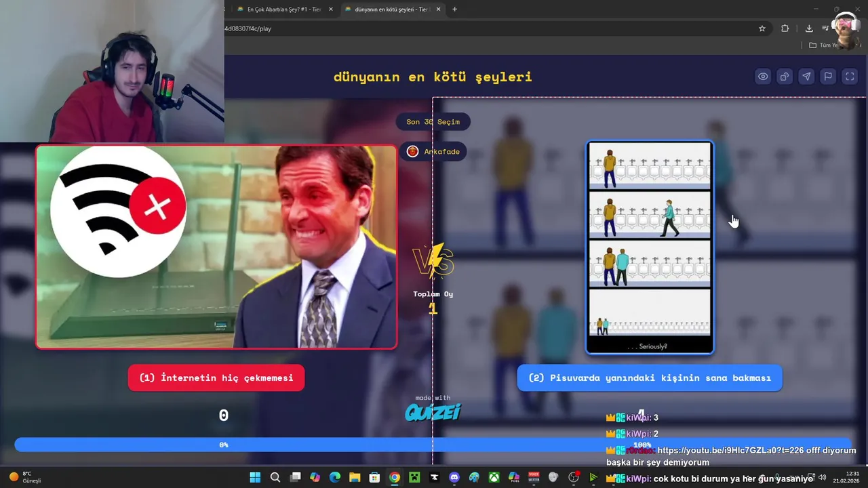Click the vote percentage progress bar

tap(433, 445)
